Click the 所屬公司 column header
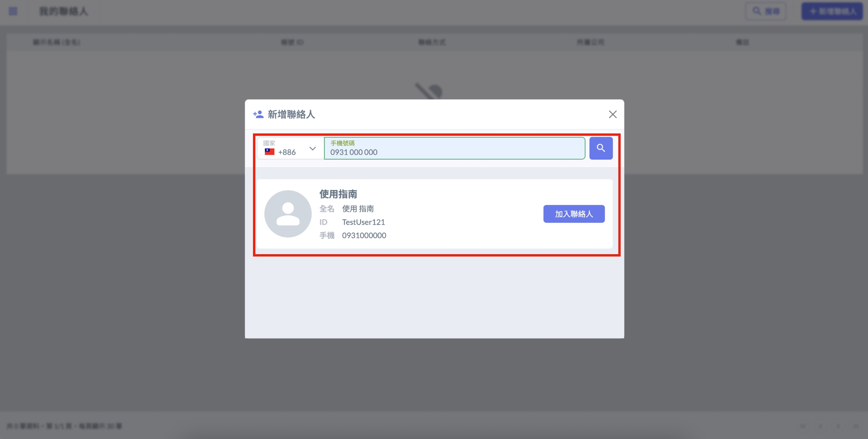Image resolution: width=868 pixels, height=439 pixels. coord(590,42)
